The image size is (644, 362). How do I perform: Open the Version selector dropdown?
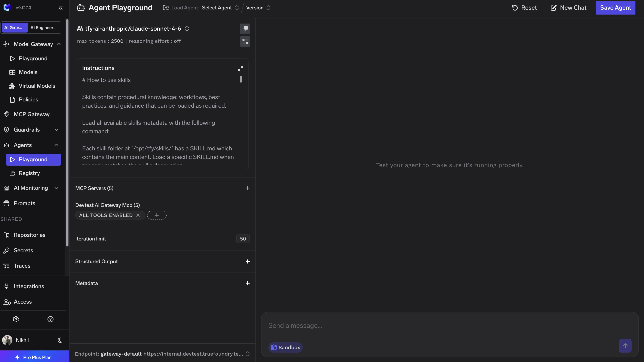[258, 8]
